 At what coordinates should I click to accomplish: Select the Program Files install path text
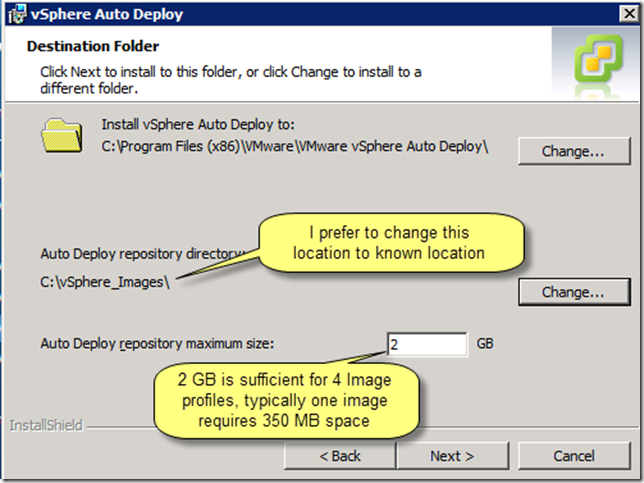point(295,147)
